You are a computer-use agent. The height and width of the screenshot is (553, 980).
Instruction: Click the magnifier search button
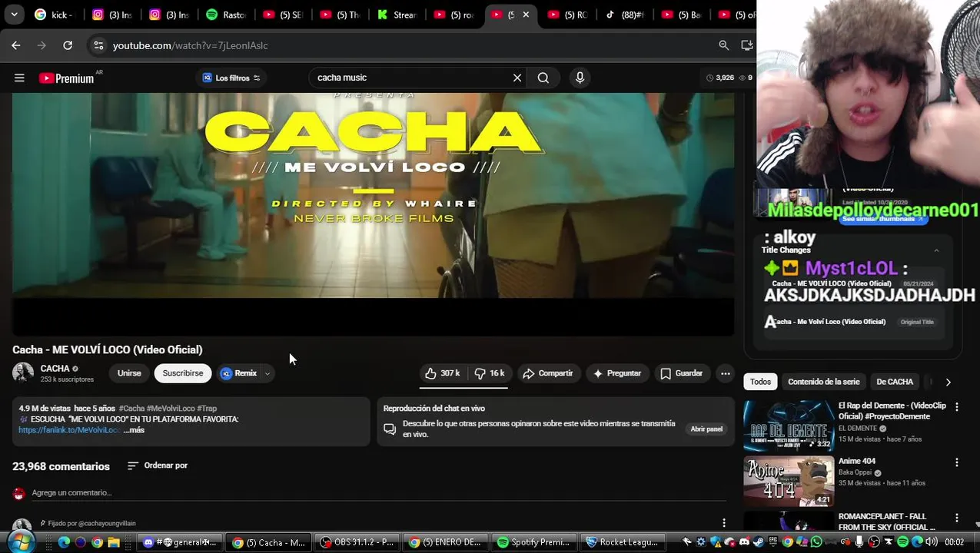pos(543,78)
